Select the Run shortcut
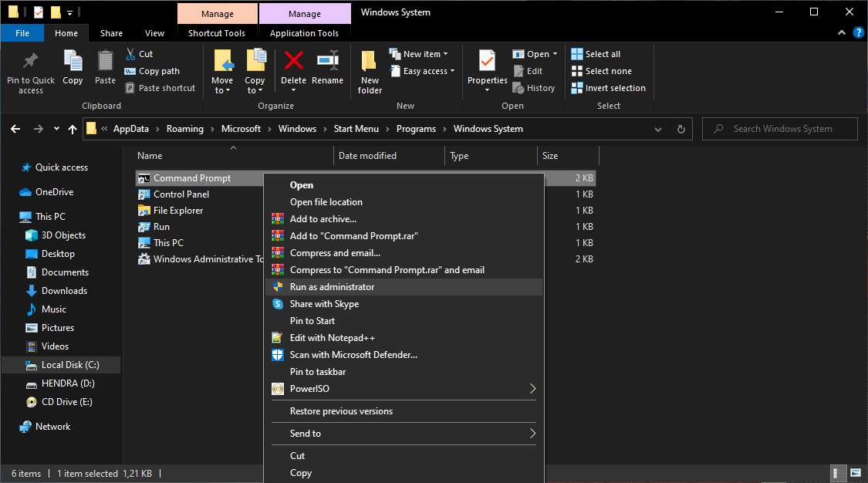868x483 pixels. tap(161, 227)
